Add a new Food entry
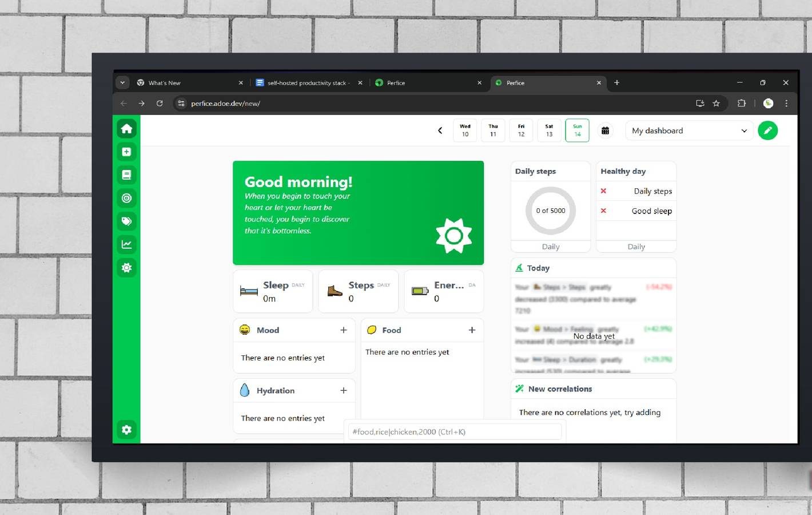812x515 pixels. tap(472, 330)
